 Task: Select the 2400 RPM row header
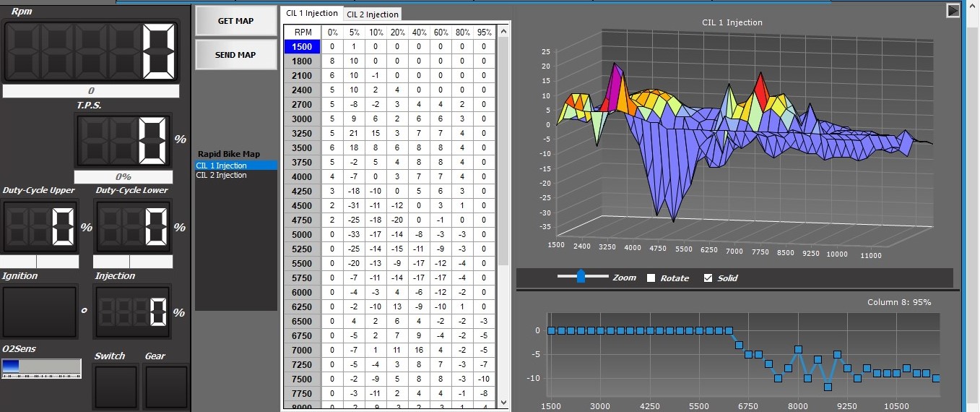pyautogui.click(x=303, y=90)
